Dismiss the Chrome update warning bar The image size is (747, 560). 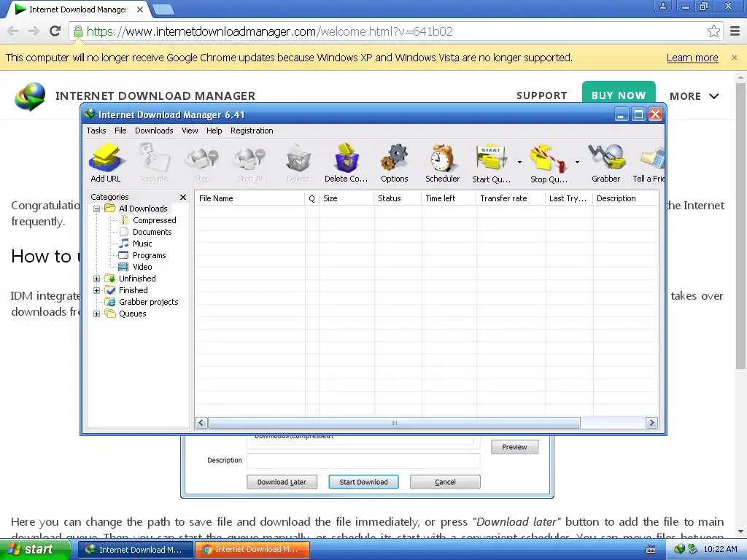pos(734,58)
